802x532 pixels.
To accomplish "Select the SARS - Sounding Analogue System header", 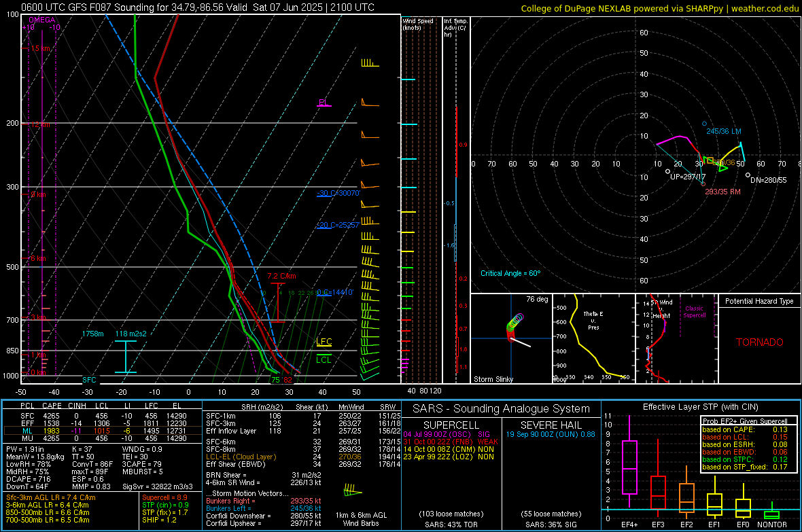I will 502,408.
